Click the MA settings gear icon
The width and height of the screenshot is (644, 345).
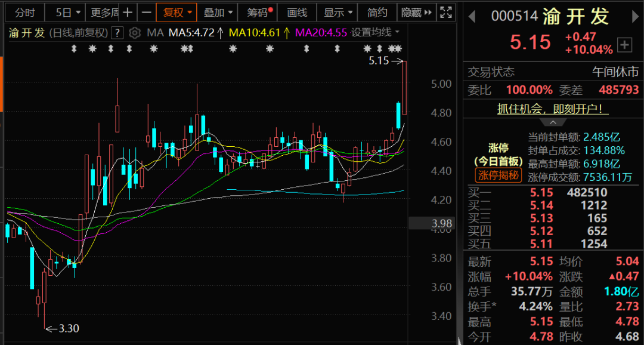(x=135, y=33)
